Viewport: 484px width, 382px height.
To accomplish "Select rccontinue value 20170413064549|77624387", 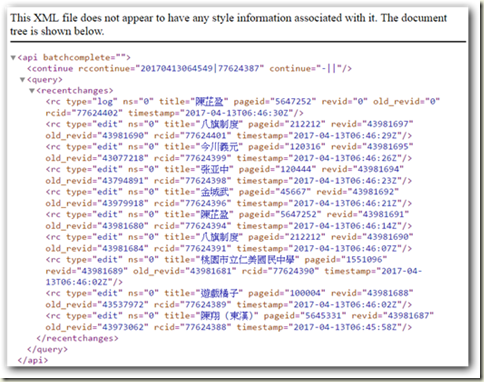I will click(200, 68).
